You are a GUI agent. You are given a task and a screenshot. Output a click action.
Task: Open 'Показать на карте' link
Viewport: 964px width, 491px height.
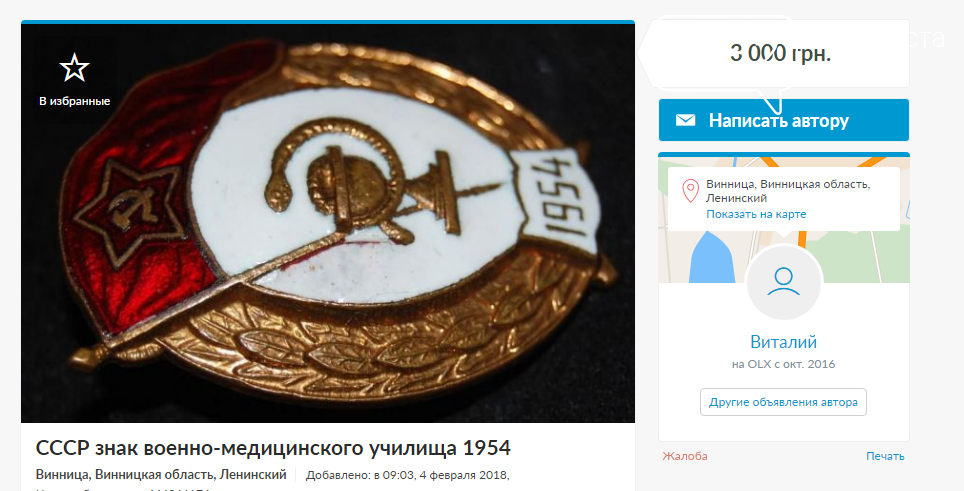tap(756, 214)
